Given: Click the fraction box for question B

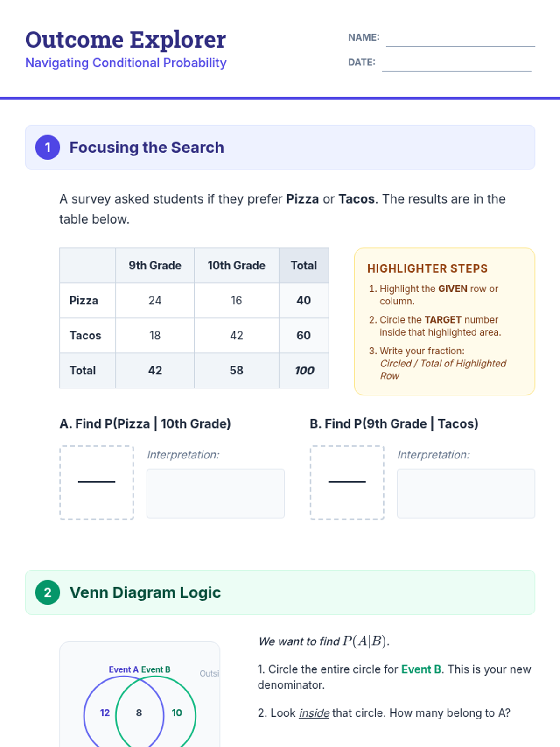Looking at the screenshot, I should [x=347, y=482].
